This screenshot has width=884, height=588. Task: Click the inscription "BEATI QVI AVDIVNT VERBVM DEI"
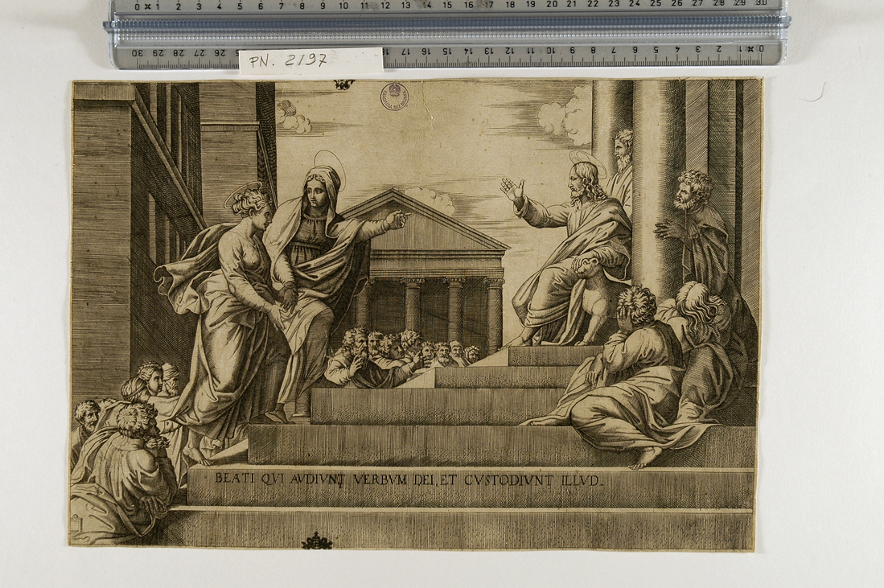point(325,479)
